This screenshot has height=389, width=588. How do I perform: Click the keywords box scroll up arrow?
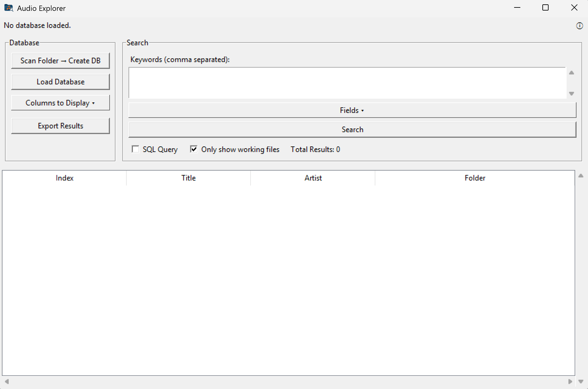click(572, 73)
